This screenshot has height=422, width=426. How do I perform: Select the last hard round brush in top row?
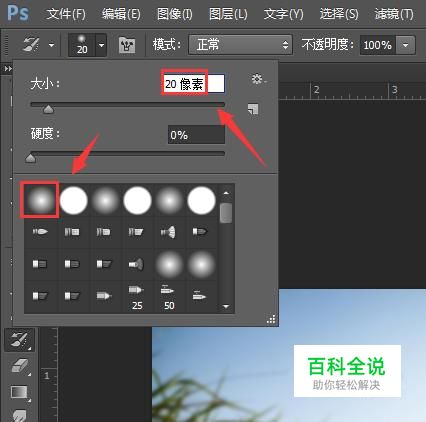point(201,200)
